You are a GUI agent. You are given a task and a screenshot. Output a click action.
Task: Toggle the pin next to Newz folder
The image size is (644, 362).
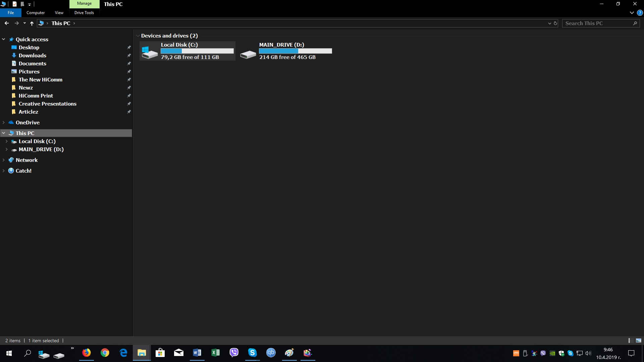click(129, 87)
